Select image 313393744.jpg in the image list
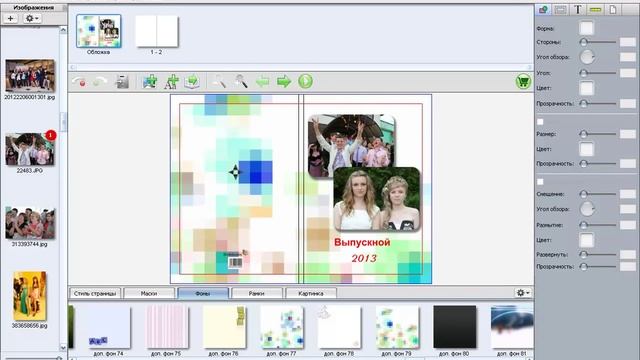Screen dimensions: 640x360 (x=30, y=223)
